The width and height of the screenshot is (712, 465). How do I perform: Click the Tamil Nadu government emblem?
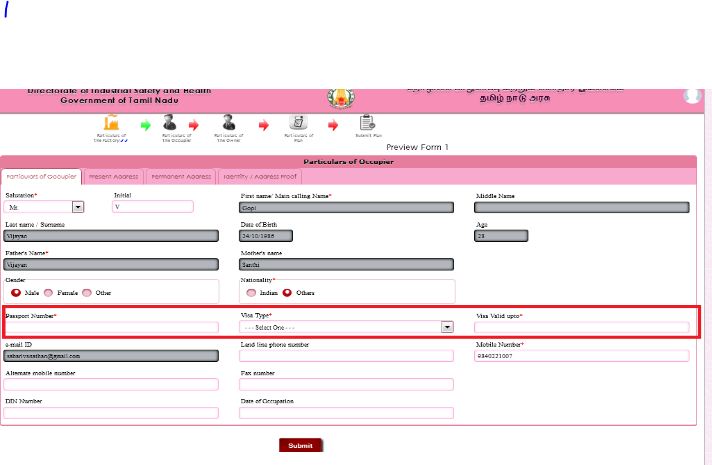point(341,98)
